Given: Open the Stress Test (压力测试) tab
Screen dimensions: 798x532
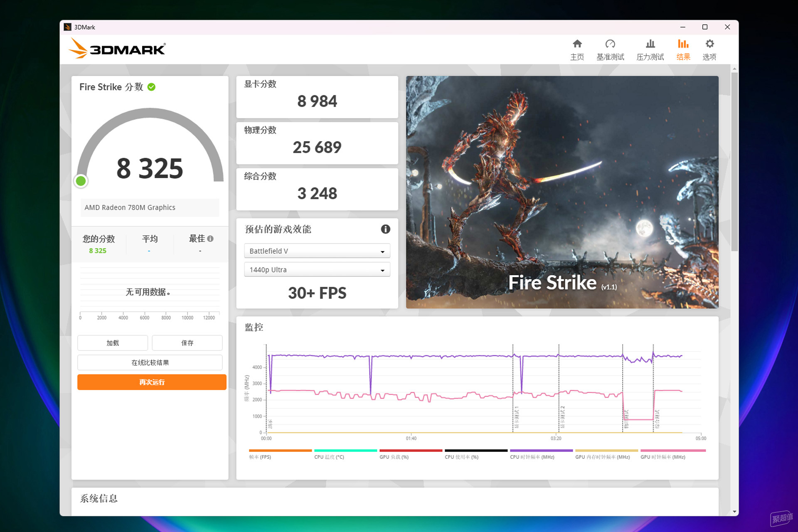Looking at the screenshot, I should [x=650, y=50].
